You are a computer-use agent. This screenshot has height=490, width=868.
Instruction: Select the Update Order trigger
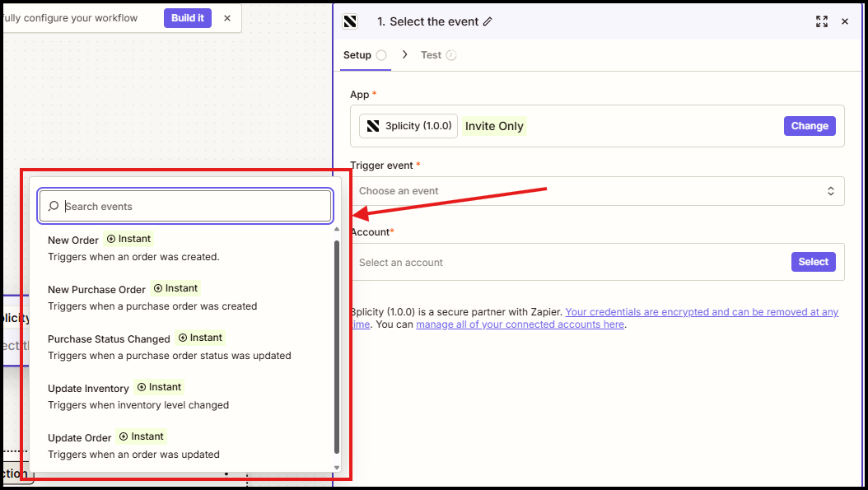click(x=183, y=445)
